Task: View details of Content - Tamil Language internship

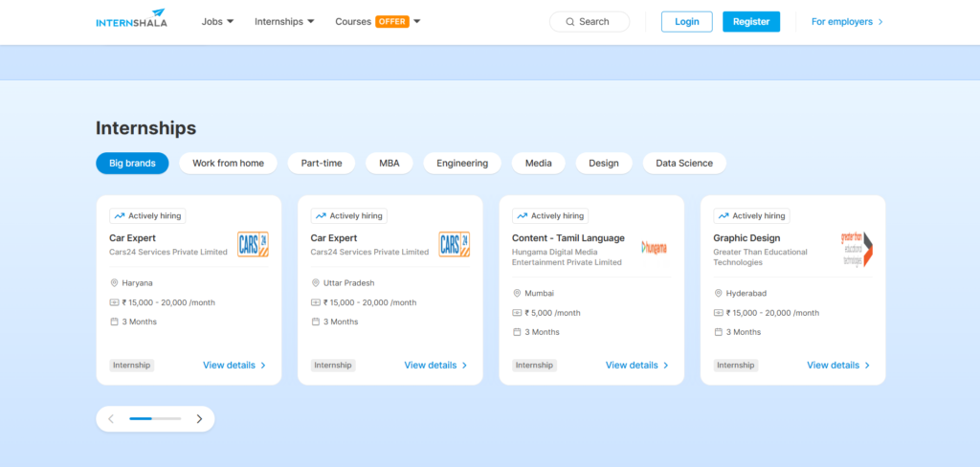Action: [x=636, y=366]
